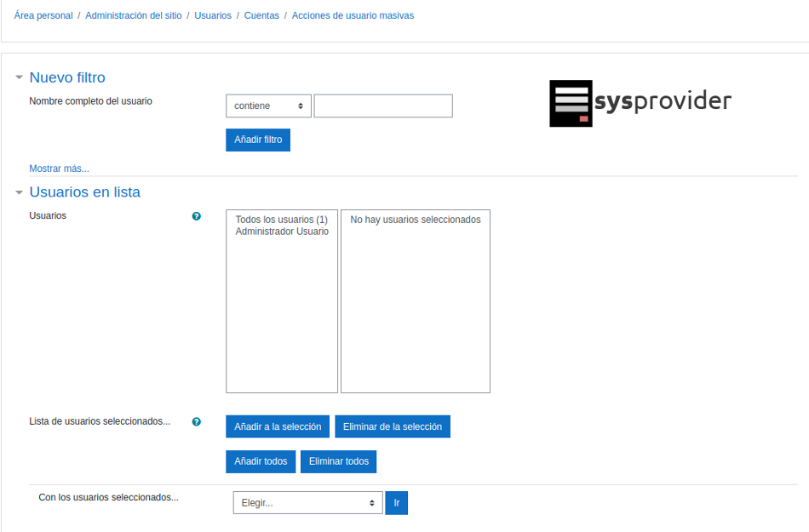Focus the Nombre completo del usuario text field
Viewport: 809px width, 532px height.
(x=383, y=106)
